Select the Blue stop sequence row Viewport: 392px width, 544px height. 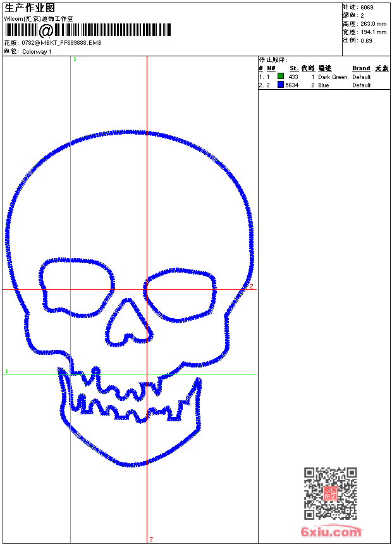[316, 85]
